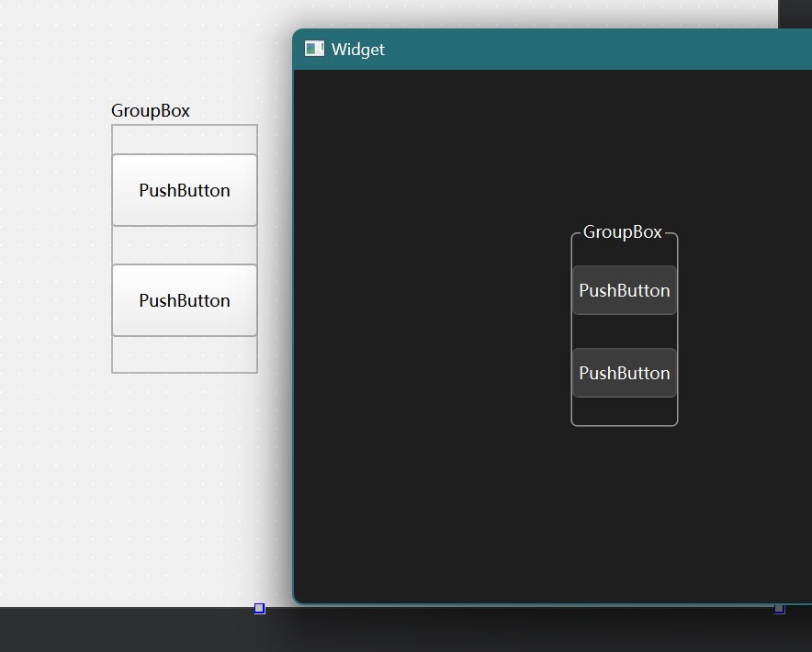Click the "Widget" title text
Image resolution: width=812 pixels, height=652 pixels.
click(x=357, y=50)
